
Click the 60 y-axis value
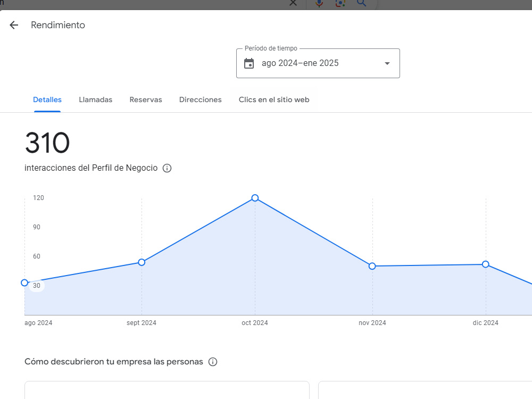coord(37,256)
